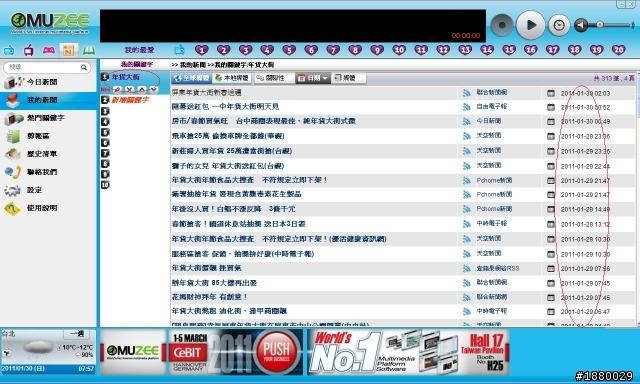Image resolution: width=640 pixels, height=384 pixels.
Task: Open headline 飛車搶25萬 偷換車牌全都錄
Action: coord(228,136)
